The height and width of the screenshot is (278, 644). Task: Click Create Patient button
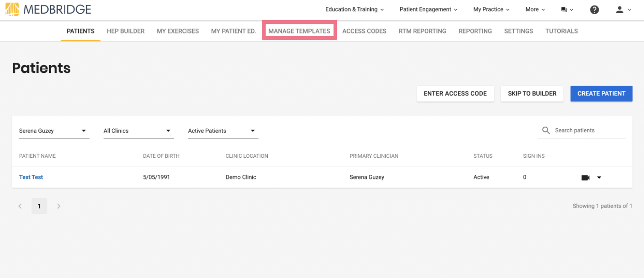coord(601,94)
